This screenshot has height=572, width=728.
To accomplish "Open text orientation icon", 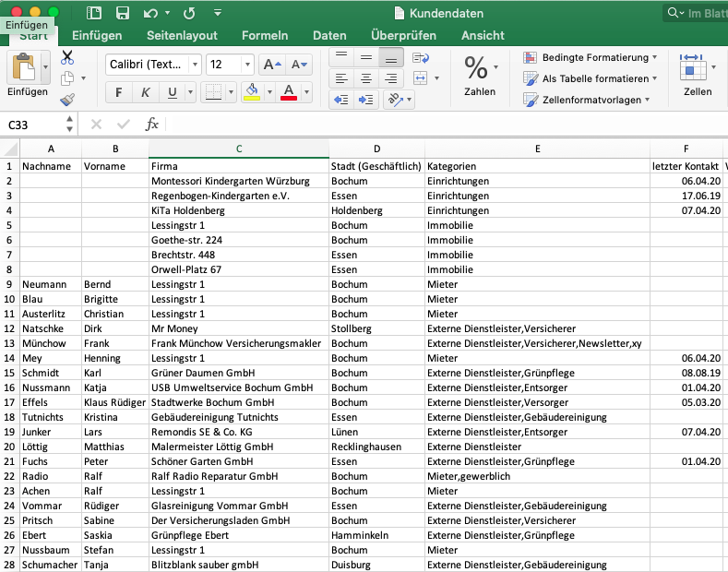I will pyautogui.click(x=395, y=100).
